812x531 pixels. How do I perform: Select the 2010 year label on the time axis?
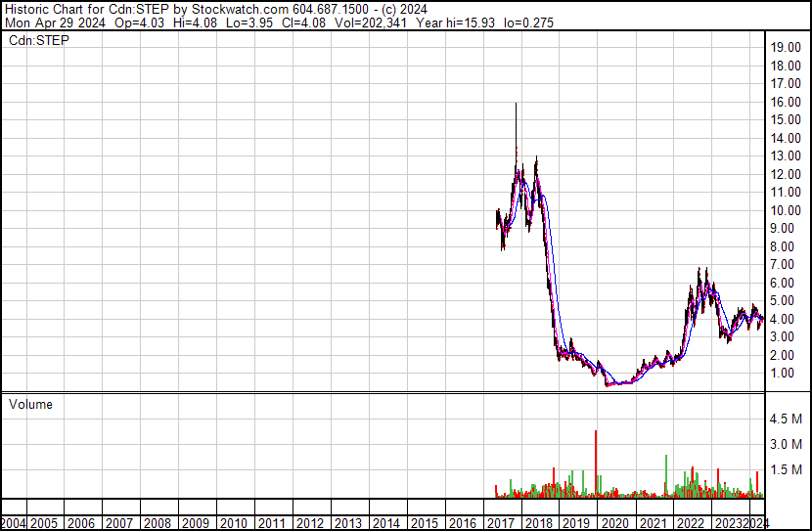(233, 523)
